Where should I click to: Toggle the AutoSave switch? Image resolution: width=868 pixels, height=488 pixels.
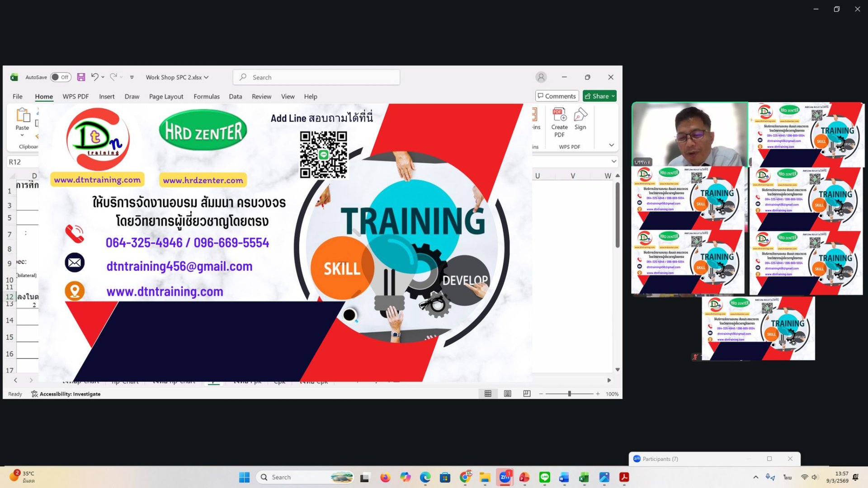click(61, 77)
